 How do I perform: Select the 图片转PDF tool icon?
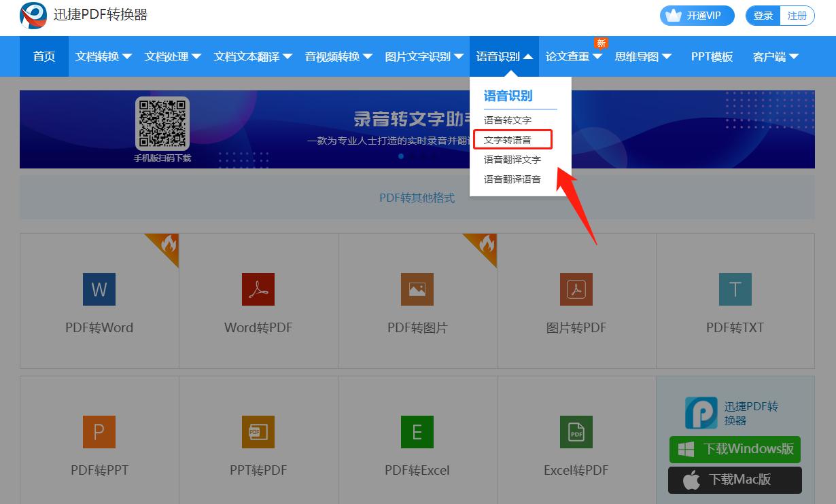point(576,289)
